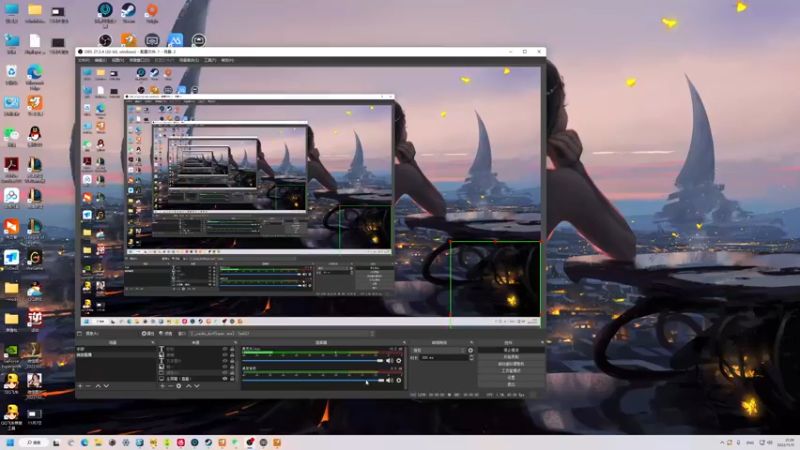
Task: Mute the first mixer track speaker icon
Action: click(x=390, y=360)
